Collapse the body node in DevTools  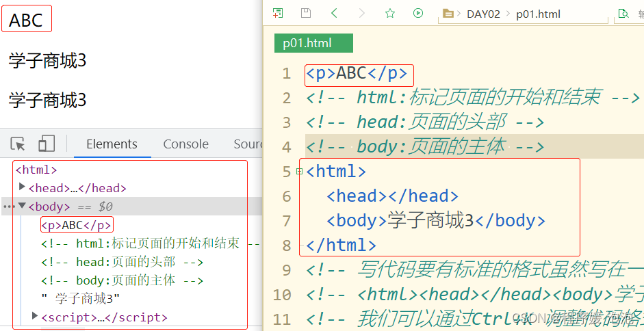22,205
